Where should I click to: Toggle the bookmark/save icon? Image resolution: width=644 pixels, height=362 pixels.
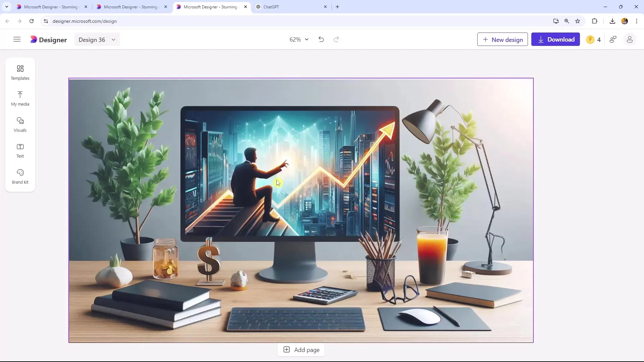tap(578, 21)
